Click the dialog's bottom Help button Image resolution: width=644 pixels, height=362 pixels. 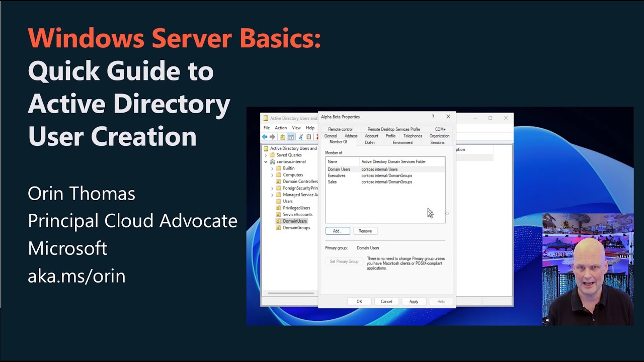pos(441,301)
